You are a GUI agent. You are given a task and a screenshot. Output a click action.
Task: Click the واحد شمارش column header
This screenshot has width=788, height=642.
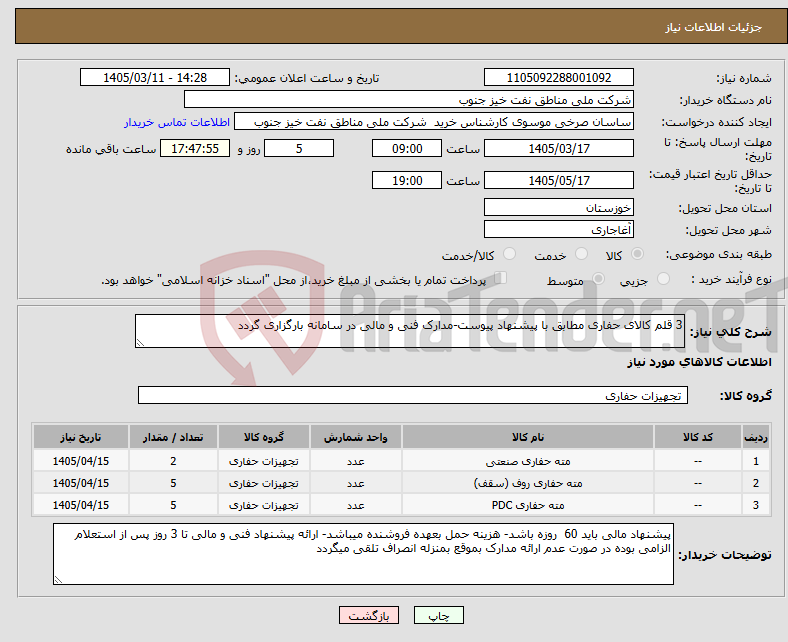click(x=355, y=437)
